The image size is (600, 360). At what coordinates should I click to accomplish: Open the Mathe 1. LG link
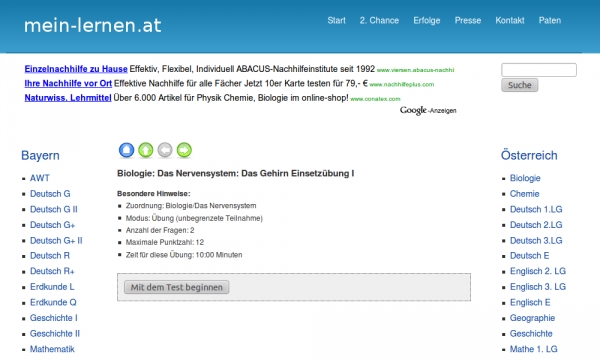click(x=533, y=349)
